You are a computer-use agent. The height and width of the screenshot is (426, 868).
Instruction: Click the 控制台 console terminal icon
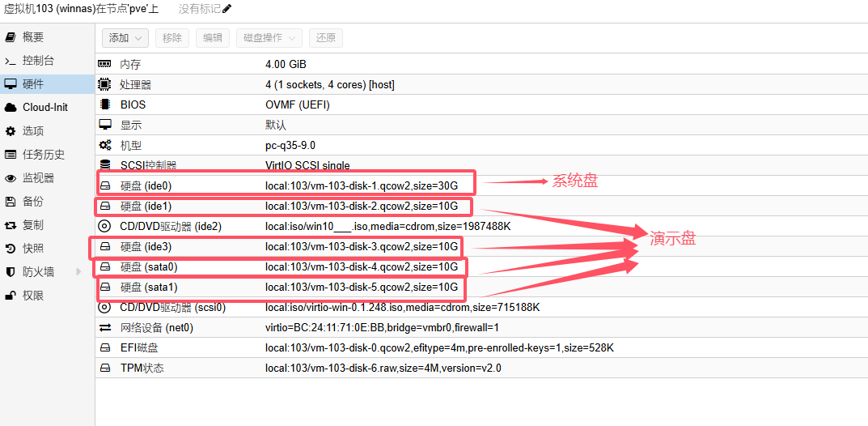click(x=11, y=61)
